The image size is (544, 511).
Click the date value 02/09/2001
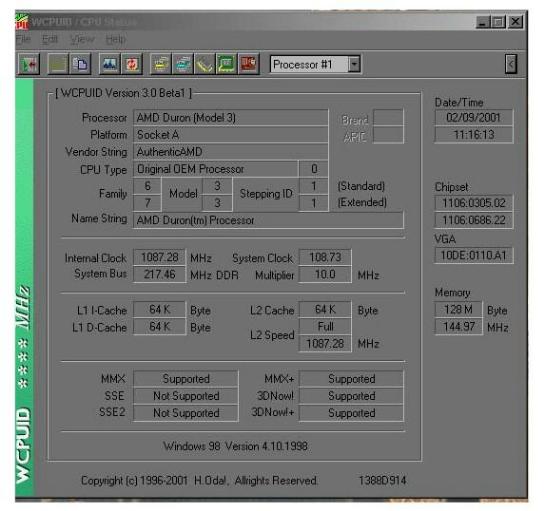coord(474,117)
